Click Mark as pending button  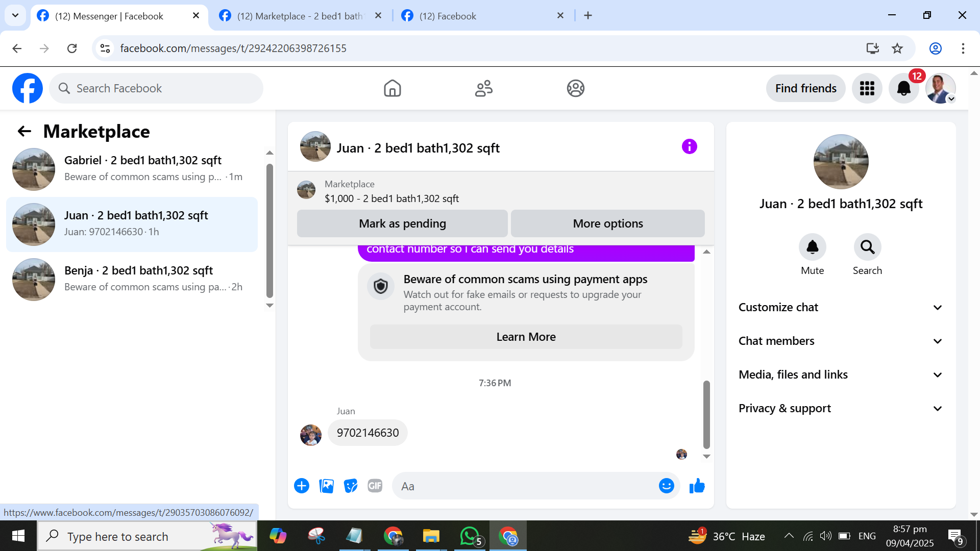coord(402,223)
